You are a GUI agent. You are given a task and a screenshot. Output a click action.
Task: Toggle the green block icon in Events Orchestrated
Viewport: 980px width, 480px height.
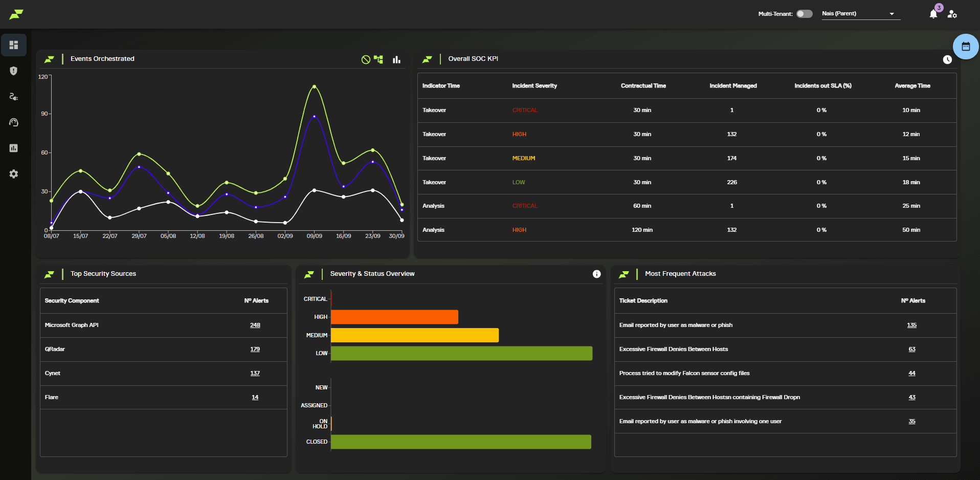click(366, 59)
